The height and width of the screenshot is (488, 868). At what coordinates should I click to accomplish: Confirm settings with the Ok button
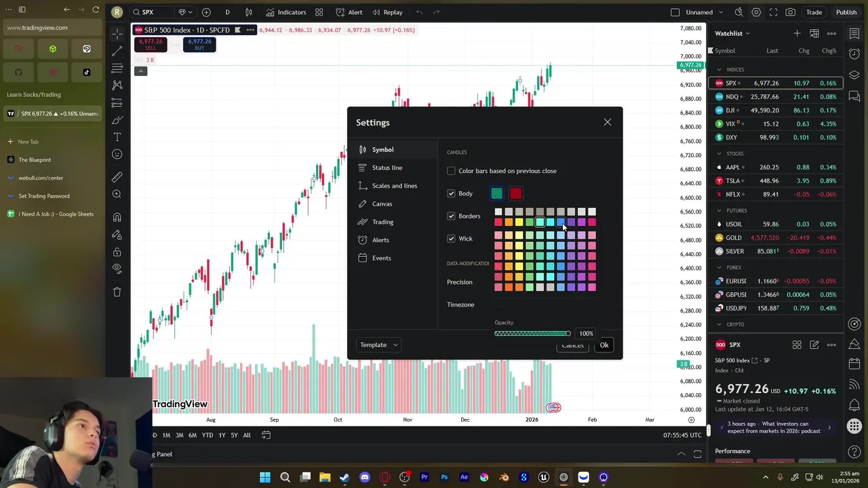tap(604, 345)
